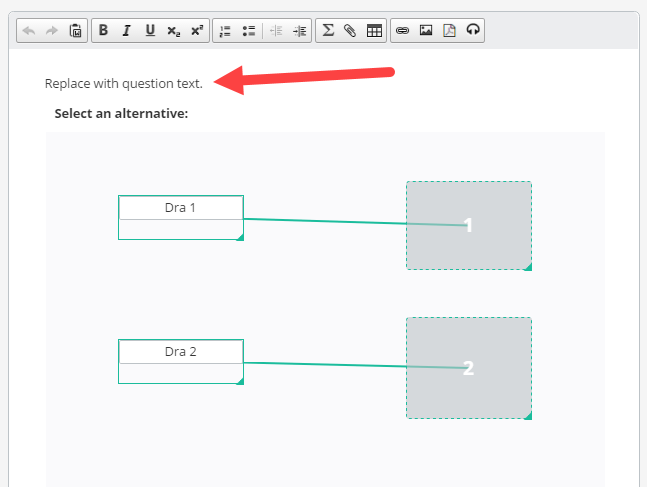The image size is (647, 487).
Task: Click the 'Select an alternative:' heading
Action: click(x=121, y=113)
